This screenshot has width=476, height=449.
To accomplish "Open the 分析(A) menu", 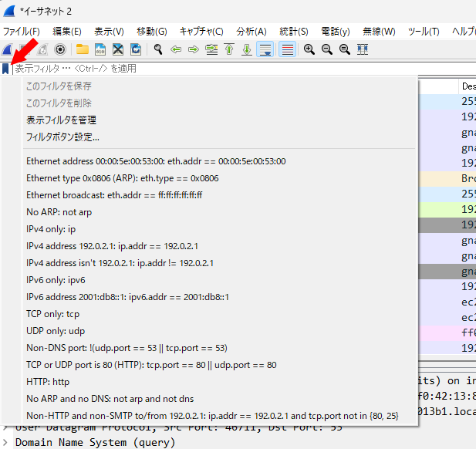I will coord(252,32).
